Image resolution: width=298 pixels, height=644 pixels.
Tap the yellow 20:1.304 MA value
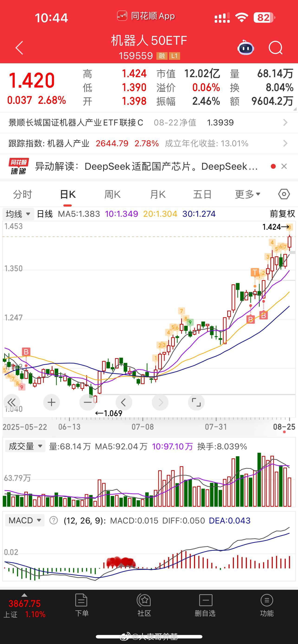point(160,214)
